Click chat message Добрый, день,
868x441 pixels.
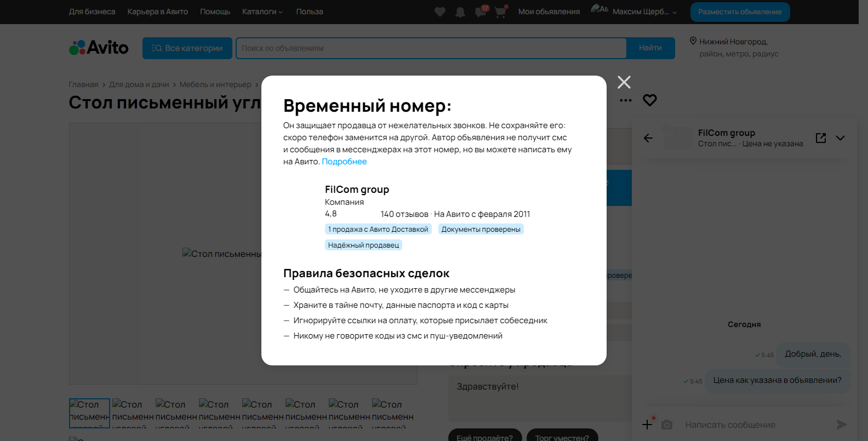point(813,354)
